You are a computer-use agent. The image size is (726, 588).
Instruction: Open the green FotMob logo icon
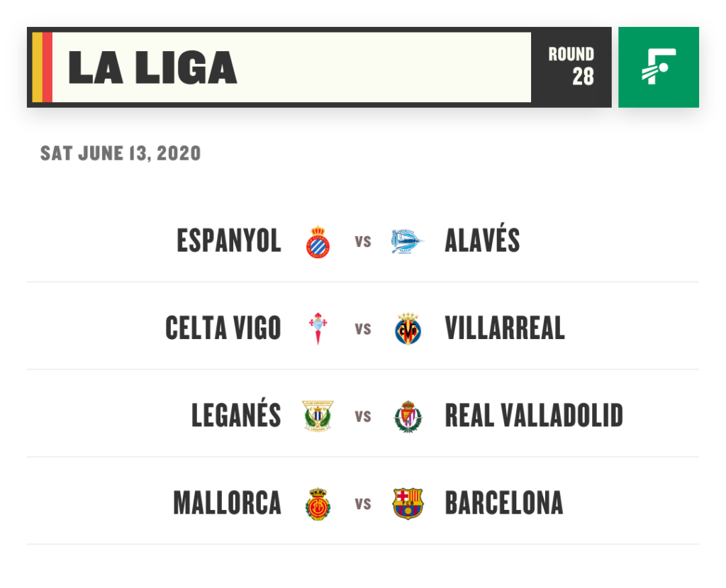[659, 67]
